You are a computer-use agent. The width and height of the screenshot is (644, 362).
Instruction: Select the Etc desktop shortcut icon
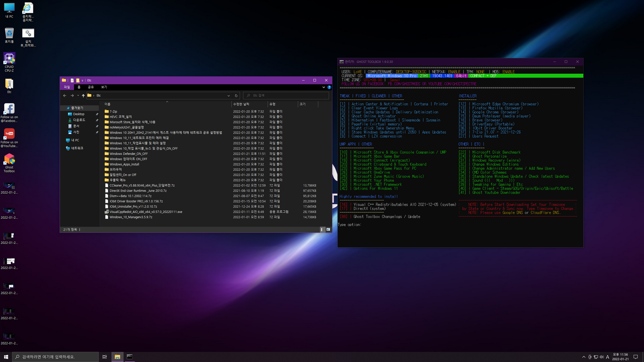click(x=9, y=86)
